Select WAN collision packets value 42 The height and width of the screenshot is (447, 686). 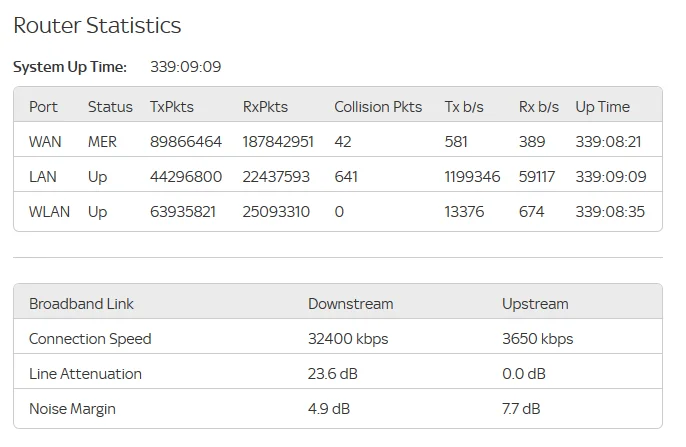pyautogui.click(x=343, y=142)
